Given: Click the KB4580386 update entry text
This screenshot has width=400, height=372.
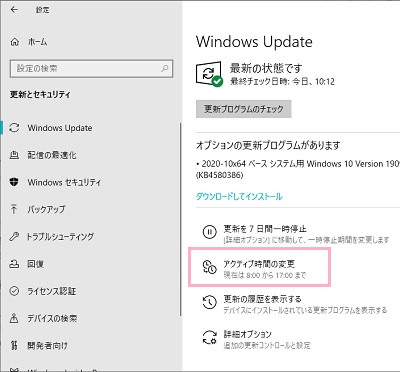Looking at the screenshot, I should tap(219, 175).
